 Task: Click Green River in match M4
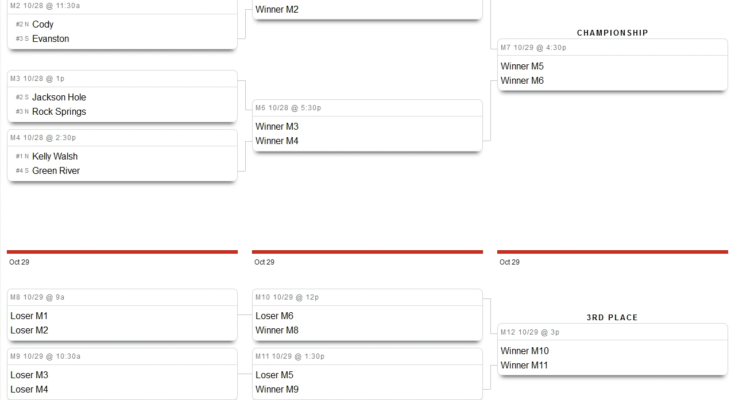point(56,171)
